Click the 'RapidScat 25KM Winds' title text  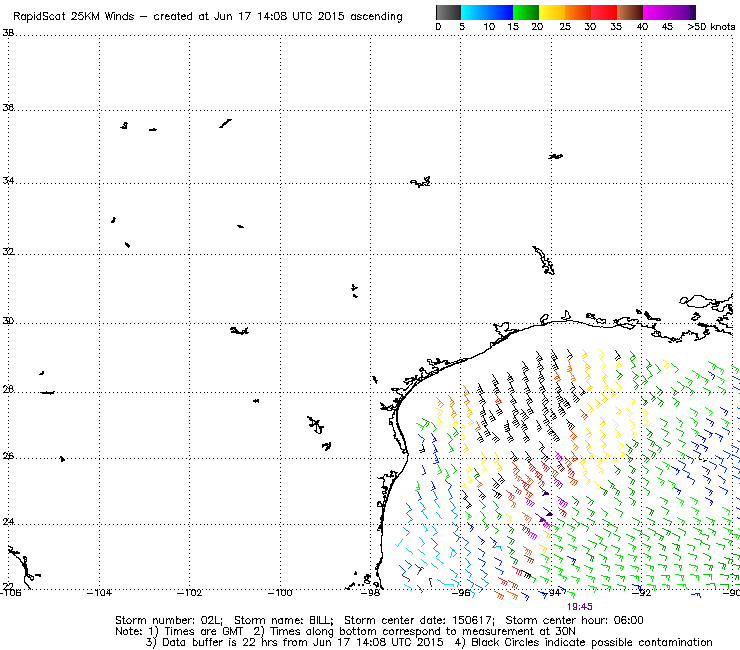pyautogui.click(x=74, y=17)
